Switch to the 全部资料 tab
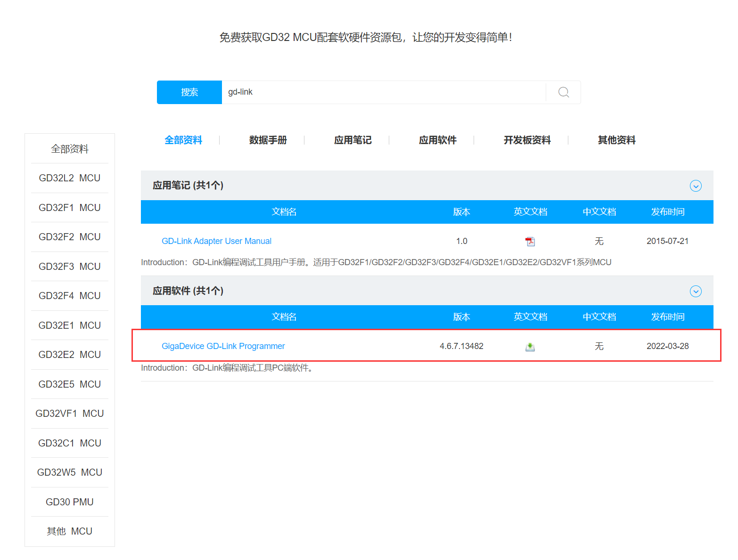Image resolution: width=738 pixels, height=560 pixels. pyautogui.click(x=183, y=140)
